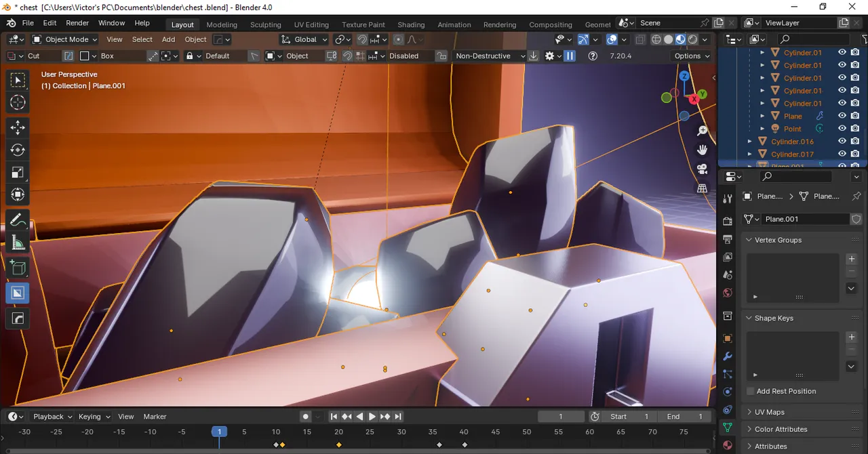This screenshot has width=868, height=454.
Task: Pick the Annotate pencil tool
Action: [18, 220]
